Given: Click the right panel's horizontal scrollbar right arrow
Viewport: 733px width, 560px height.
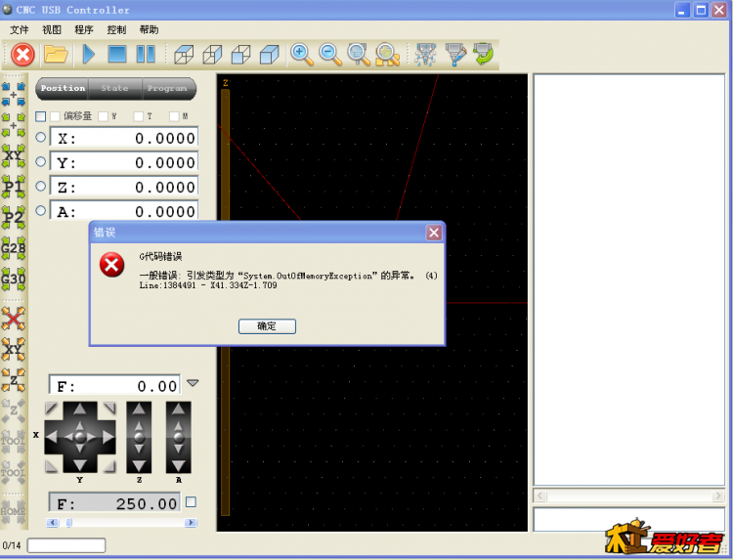Looking at the screenshot, I should 717,495.
